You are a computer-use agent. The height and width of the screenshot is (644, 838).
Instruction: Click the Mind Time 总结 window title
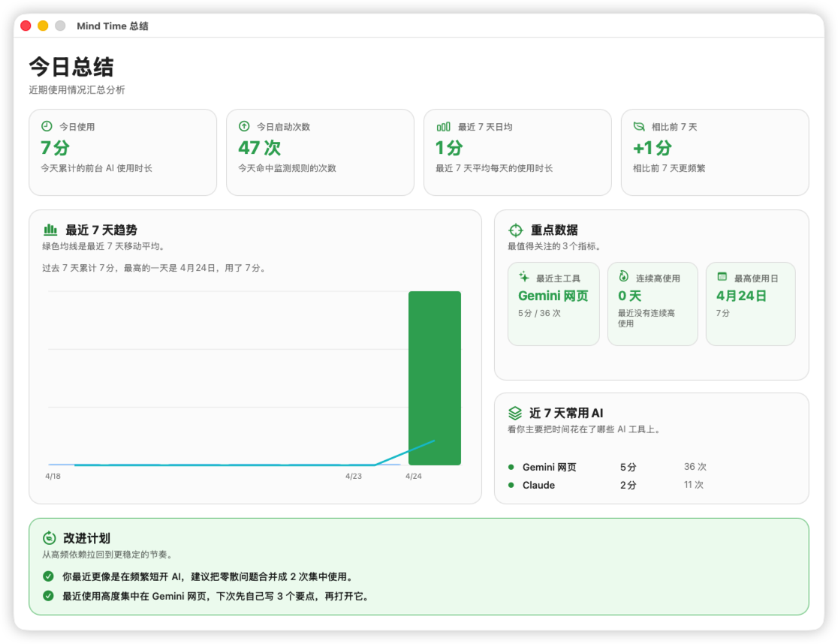coord(113,26)
